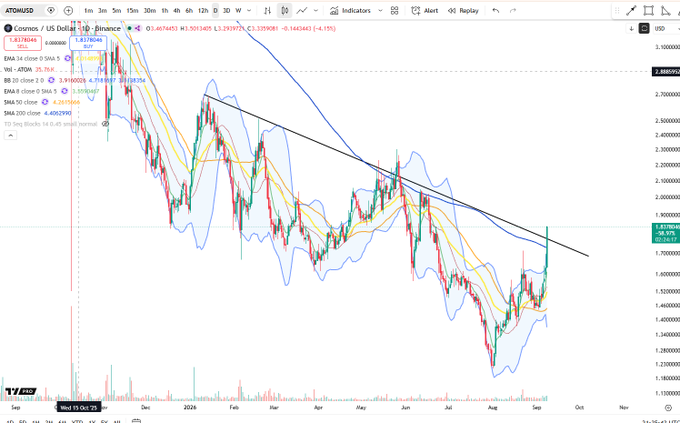The image size is (680, 423).
Task: Click the Sep label at right of time axis
Action: (536, 407)
